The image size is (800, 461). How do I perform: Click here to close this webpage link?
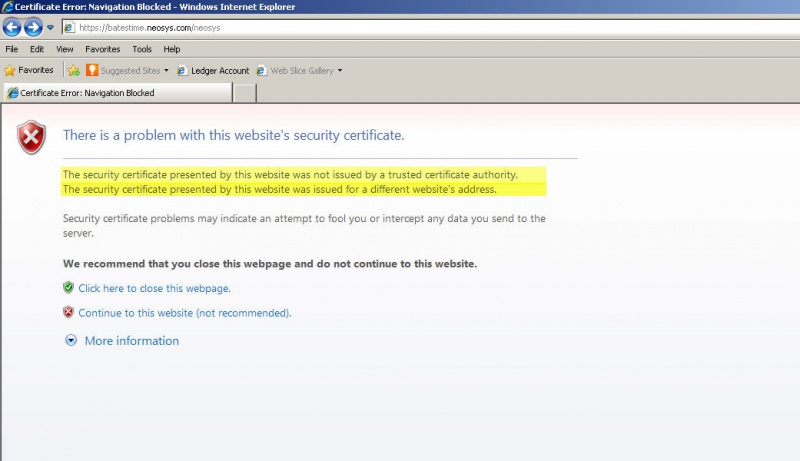pos(154,288)
